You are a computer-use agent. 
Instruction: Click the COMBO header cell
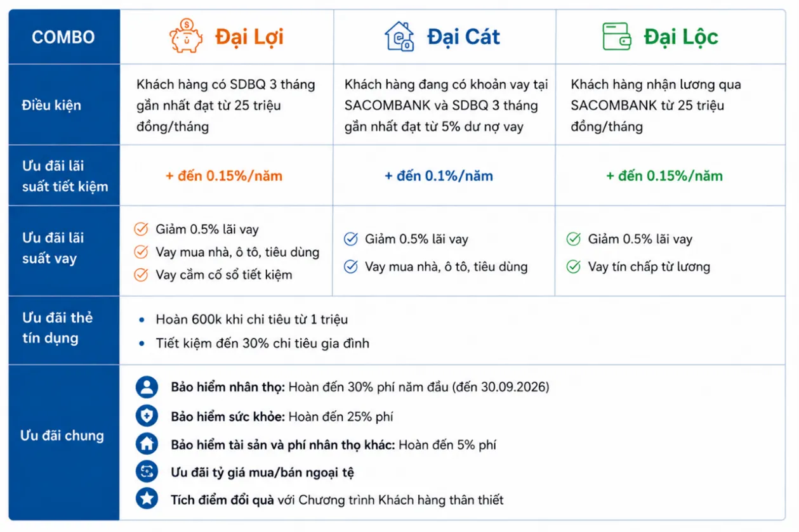click(63, 37)
